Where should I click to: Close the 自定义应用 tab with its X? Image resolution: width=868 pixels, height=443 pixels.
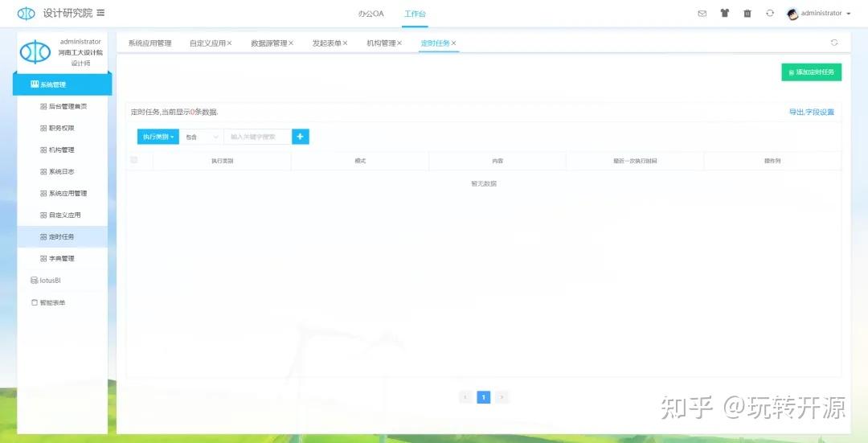coord(229,43)
